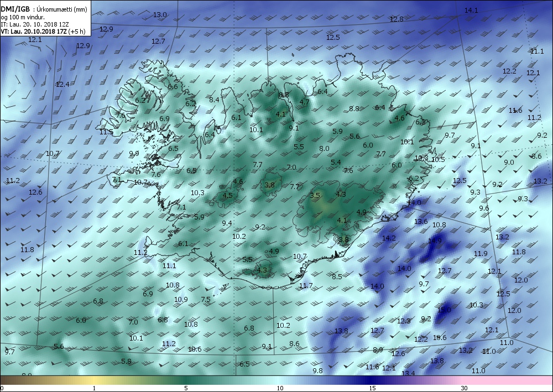Click the 10.9 value on the map
The image size is (553, 392).
pos(181,299)
